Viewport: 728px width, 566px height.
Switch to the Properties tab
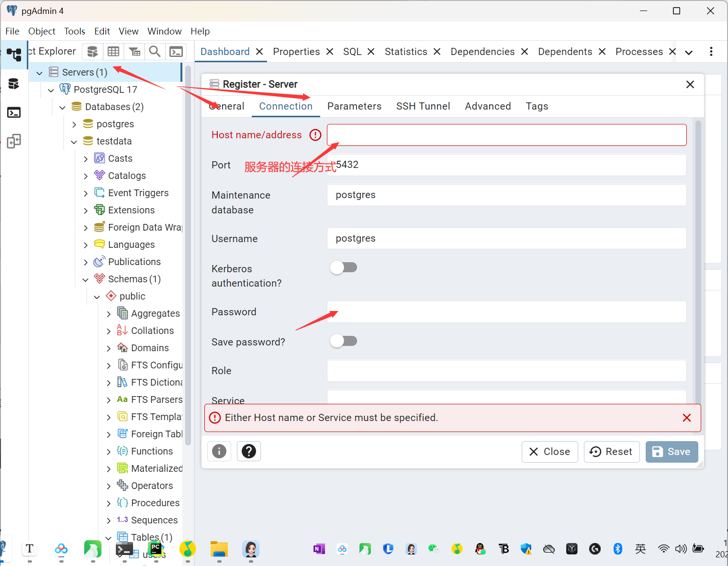point(296,51)
